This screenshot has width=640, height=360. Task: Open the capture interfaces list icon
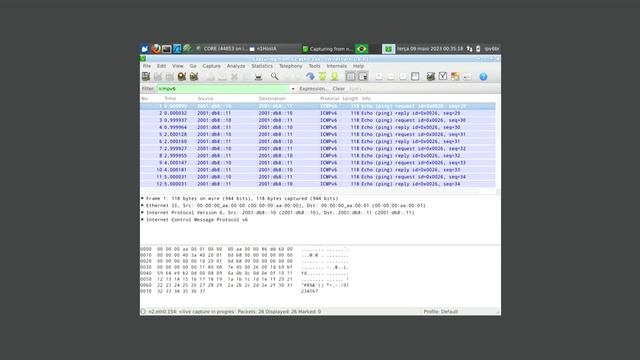[x=146, y=76]
